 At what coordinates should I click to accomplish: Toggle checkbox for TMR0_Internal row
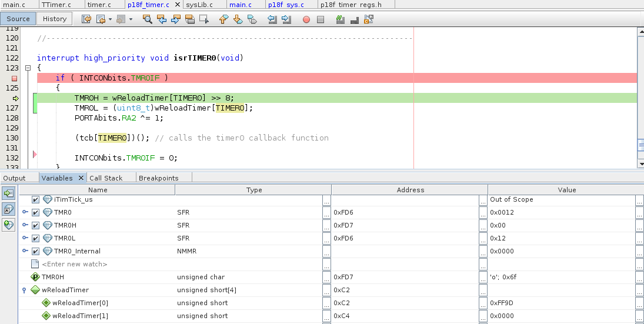coord(36,251)
